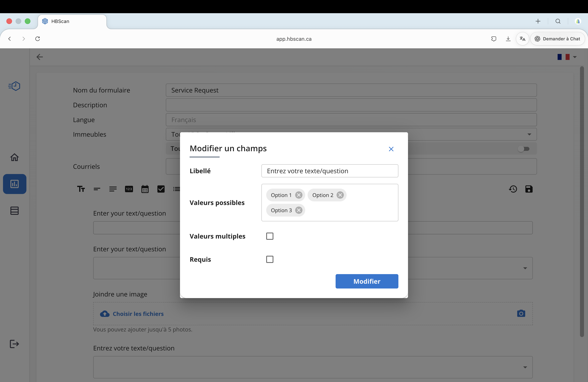Click the Nom du formulaire field
Screen dimensions: 588x382
(351, 90)
